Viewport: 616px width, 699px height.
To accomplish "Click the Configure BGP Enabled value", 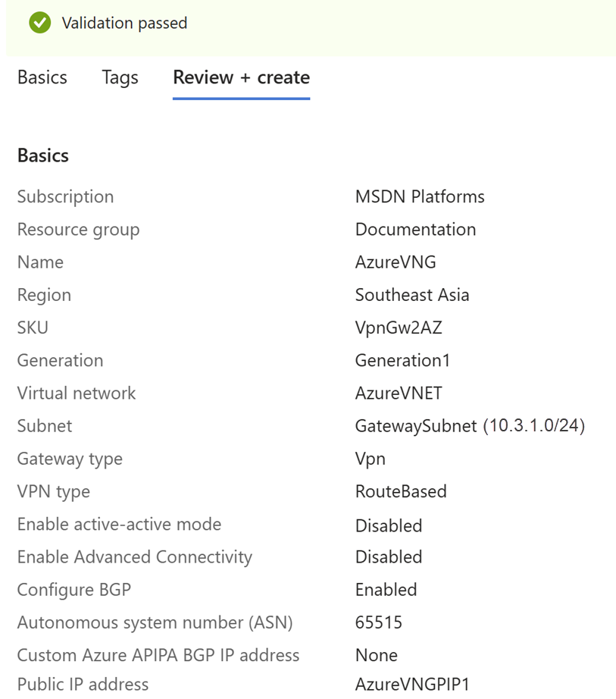I will click(386, 590).
